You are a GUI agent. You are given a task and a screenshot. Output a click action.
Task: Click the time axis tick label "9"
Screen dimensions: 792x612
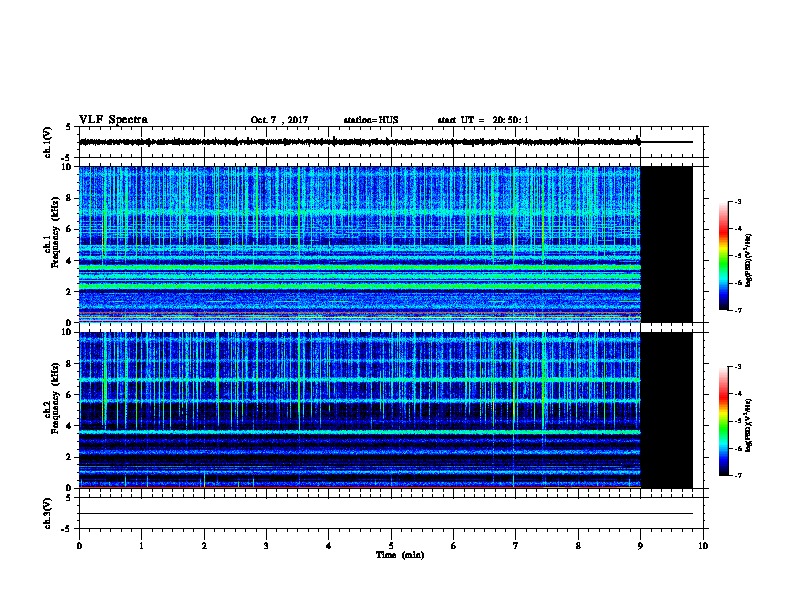640,546
